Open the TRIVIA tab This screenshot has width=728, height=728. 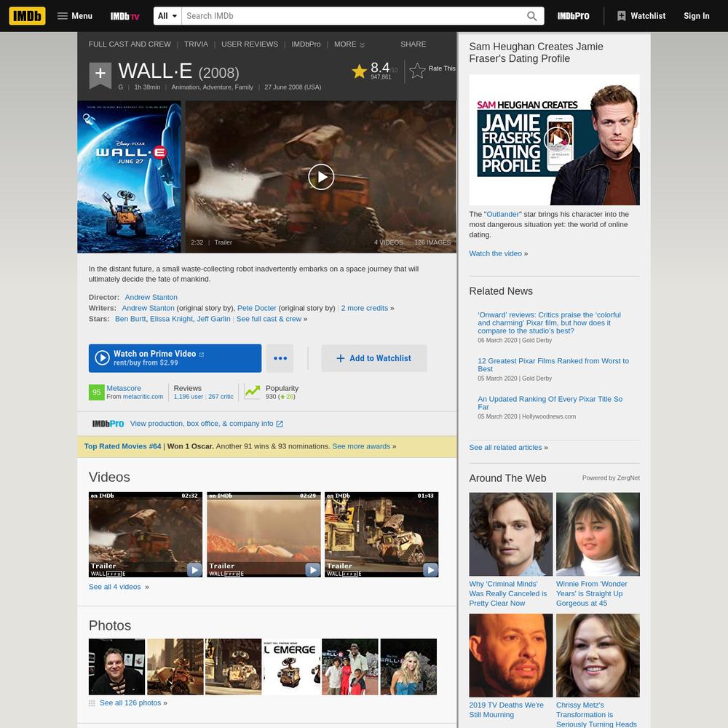(196, 44)
